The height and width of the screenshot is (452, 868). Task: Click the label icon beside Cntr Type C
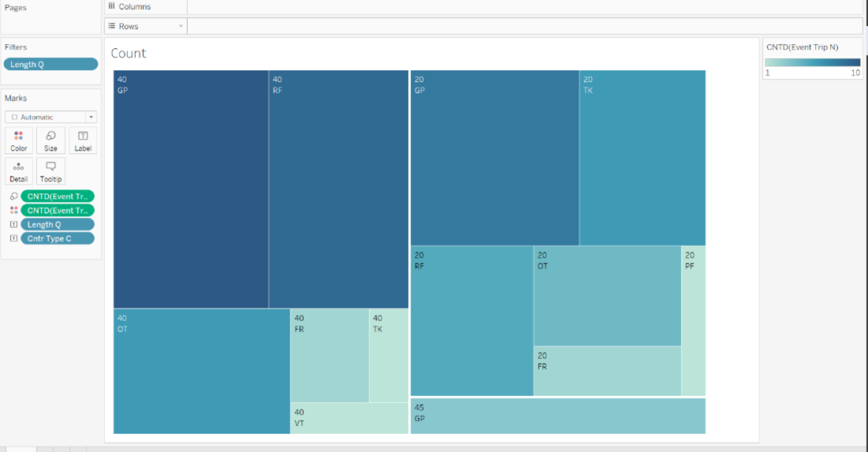pyautogui.click(x=13, y=238)
